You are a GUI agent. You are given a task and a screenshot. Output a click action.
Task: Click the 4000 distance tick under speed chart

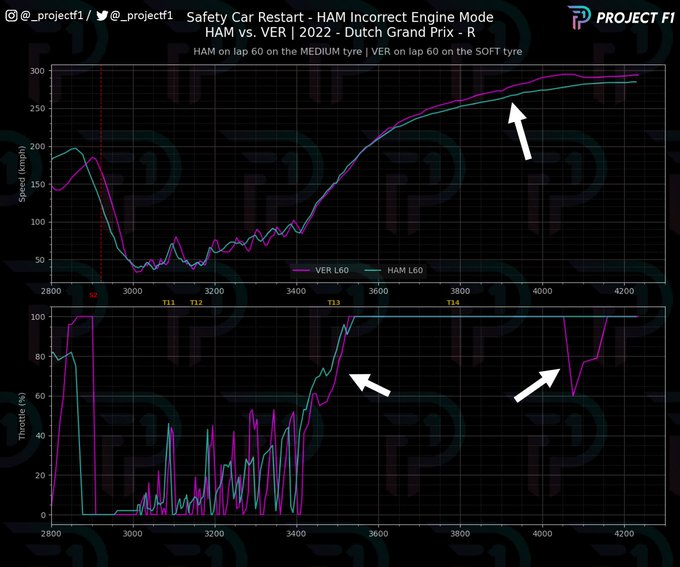point(542,291)
